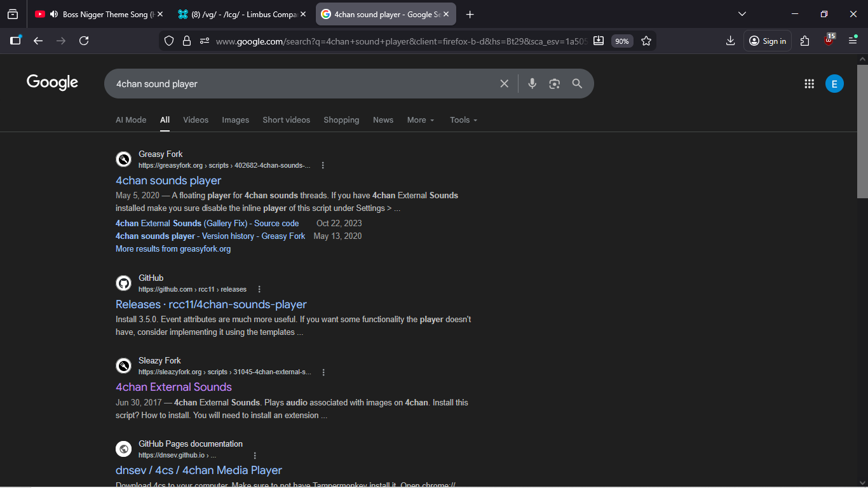
Task: Open options menu for Greasy Fork result
Action: (323, 165)
